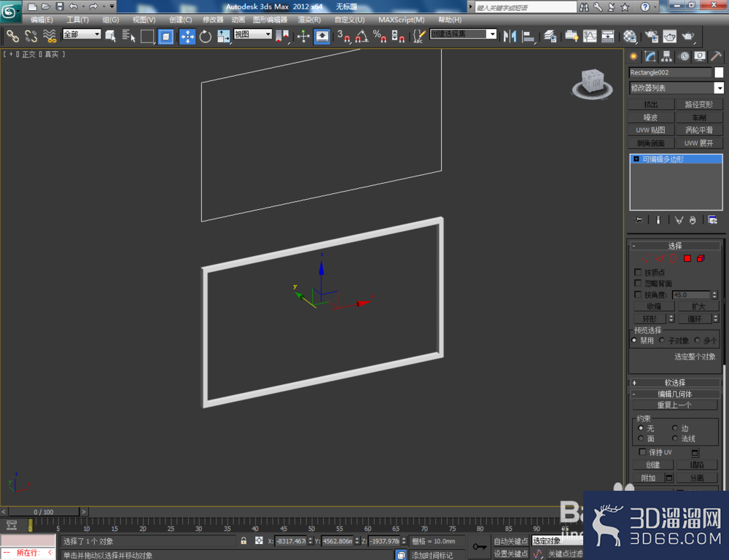729x560 pixels.
Task: Open the 全部 selection filter dropdown
Action: (x=97, y=34)
